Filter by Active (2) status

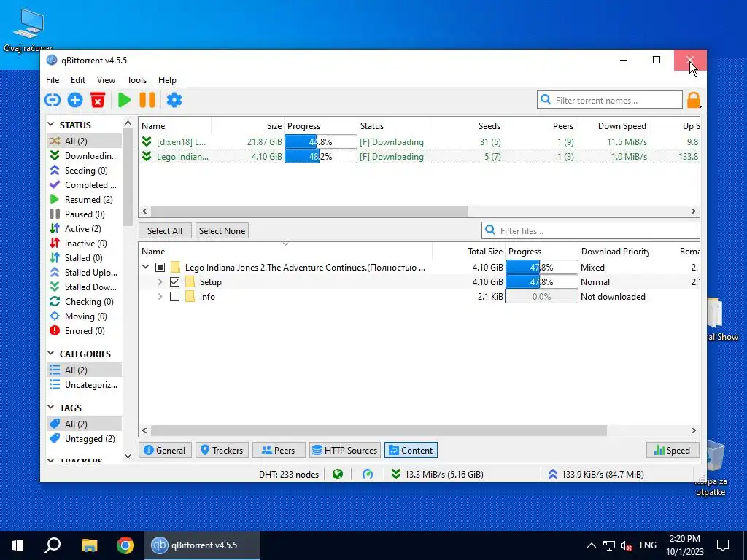84,228
